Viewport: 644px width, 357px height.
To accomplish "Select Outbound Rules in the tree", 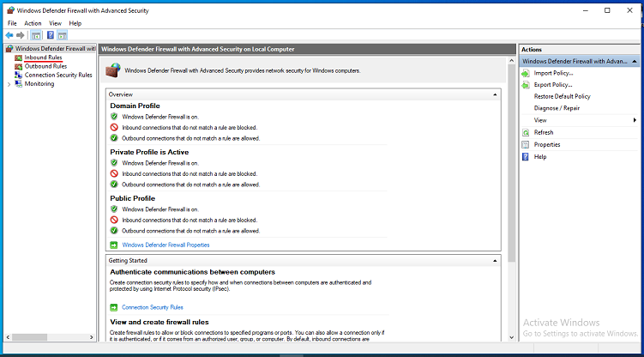I will [45, 66].
